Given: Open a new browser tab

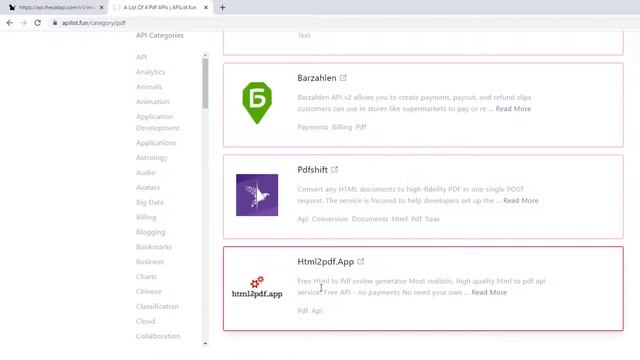Looking at the screenshot, I should coord(222,7).
